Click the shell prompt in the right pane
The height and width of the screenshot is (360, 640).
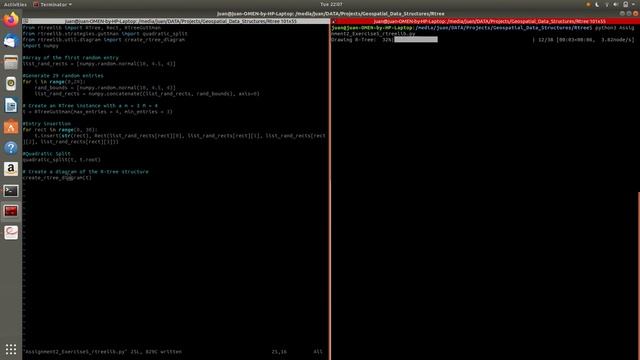(461, 28)
